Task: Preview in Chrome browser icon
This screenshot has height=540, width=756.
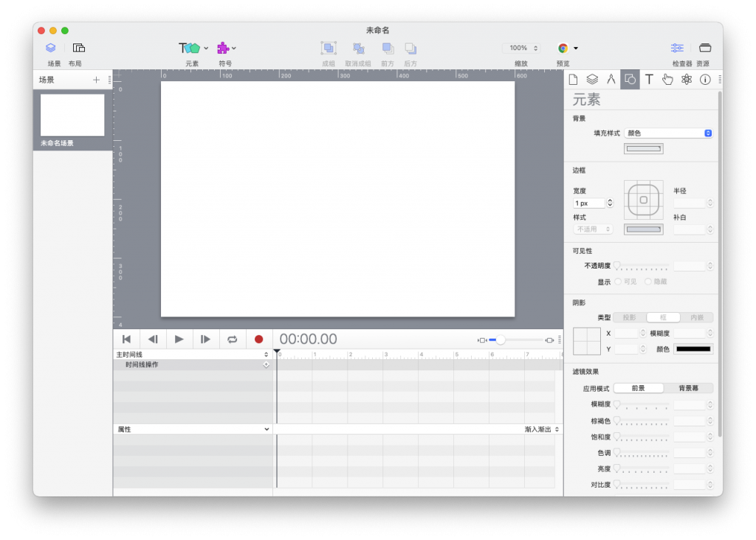Action: (563, 48)
